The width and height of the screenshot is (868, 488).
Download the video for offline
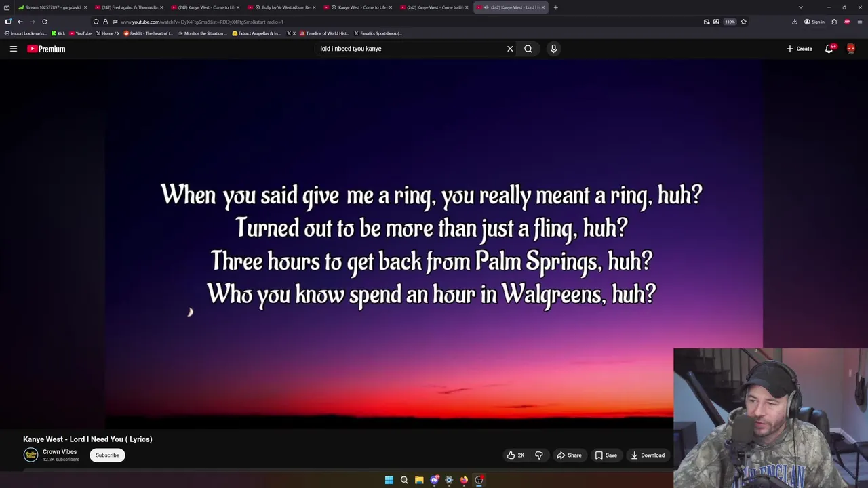[648, 455]
